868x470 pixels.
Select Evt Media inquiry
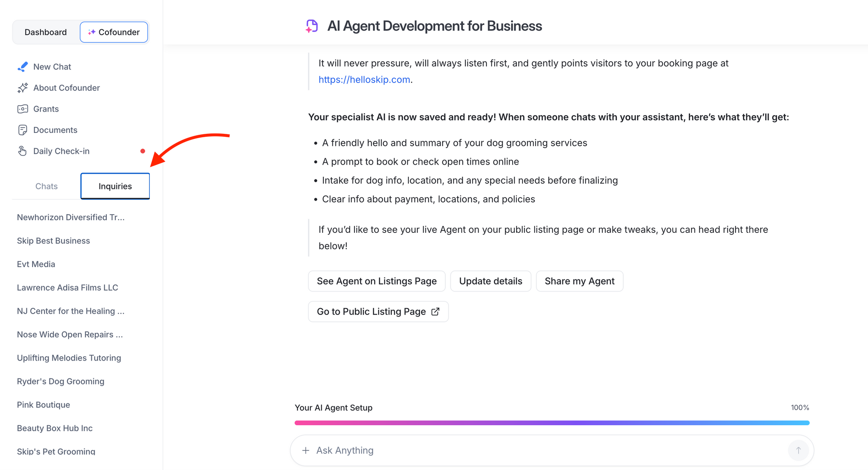(x=36, y=264)
